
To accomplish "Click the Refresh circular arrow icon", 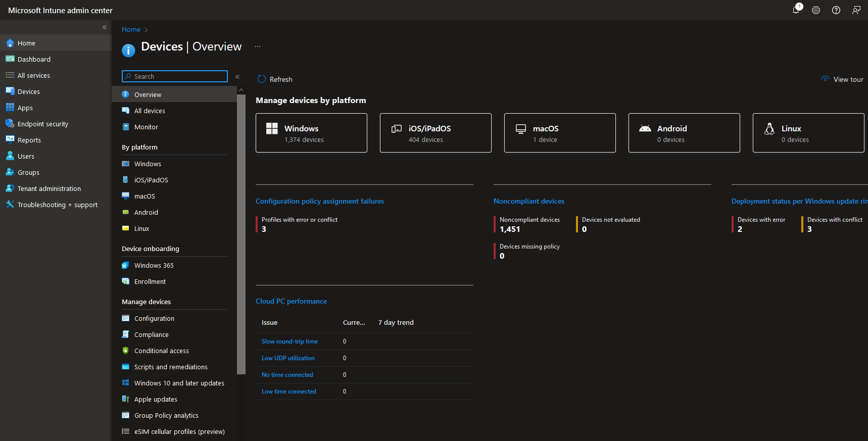I will click(x=261, y=79).
